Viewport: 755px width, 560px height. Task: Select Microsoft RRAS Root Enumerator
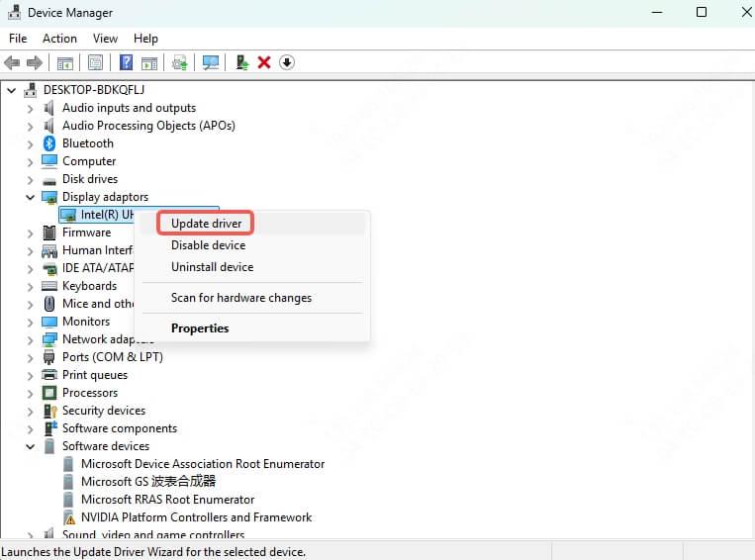point(167,500)
